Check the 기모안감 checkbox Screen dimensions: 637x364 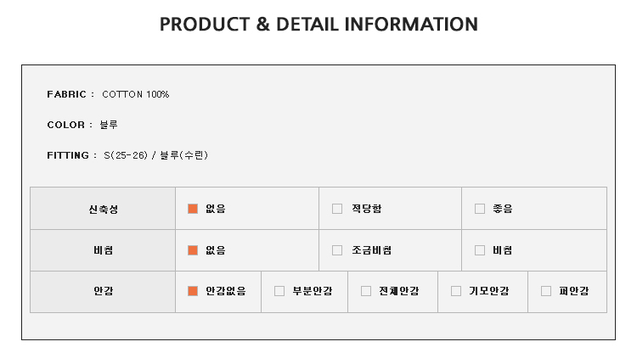(x=456, y=291)
